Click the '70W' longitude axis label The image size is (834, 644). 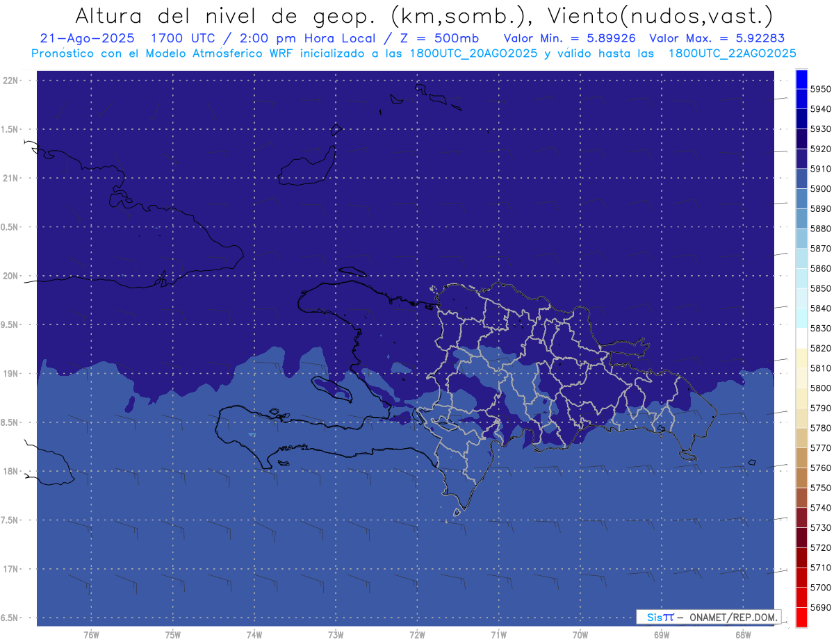[580, 634]
